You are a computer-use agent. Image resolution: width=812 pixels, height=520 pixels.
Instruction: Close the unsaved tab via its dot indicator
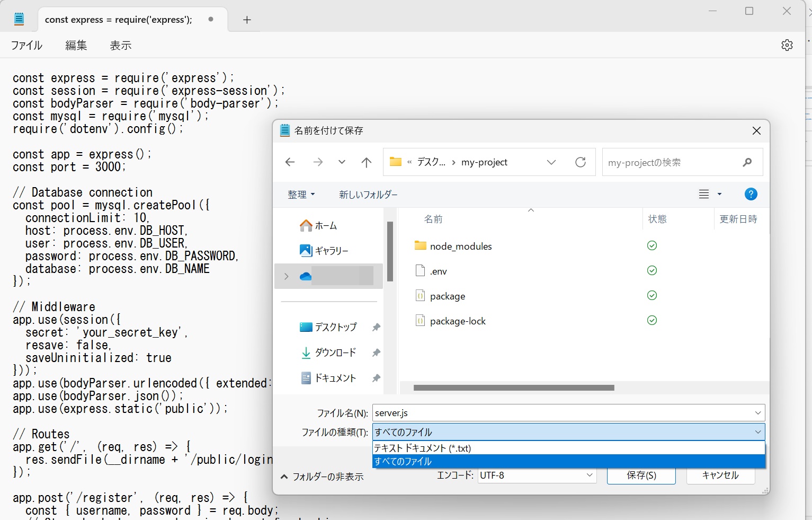(211, 19)
